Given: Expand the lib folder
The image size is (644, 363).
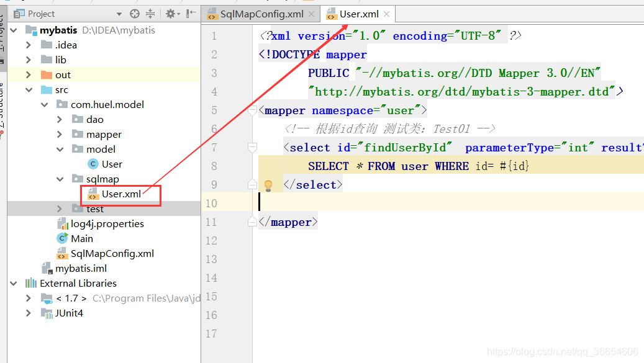Looking at the screenshot, I should [x=29, y=60].
